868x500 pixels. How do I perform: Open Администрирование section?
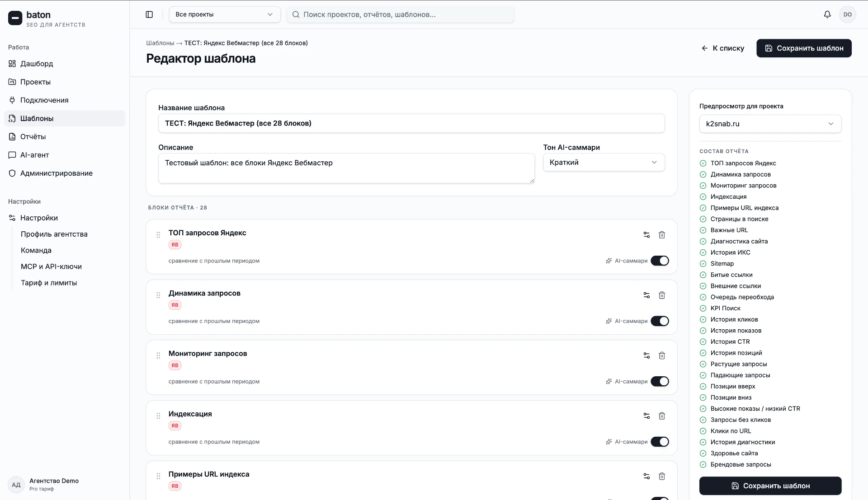click(65, 173)
